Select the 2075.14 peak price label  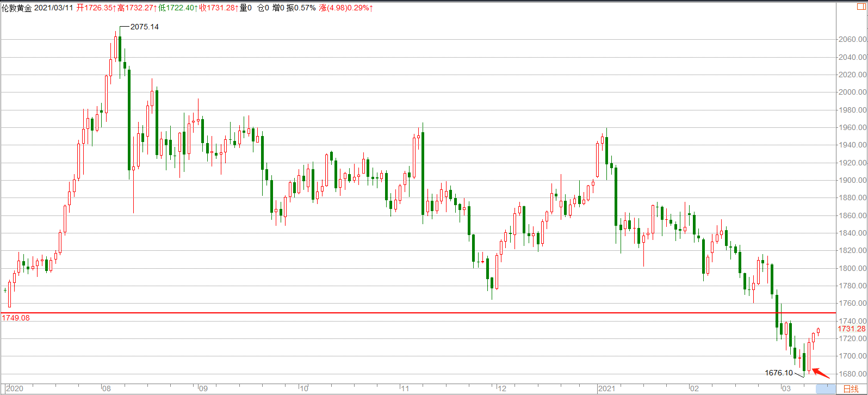pyautogui.click(x=144, y=27)
